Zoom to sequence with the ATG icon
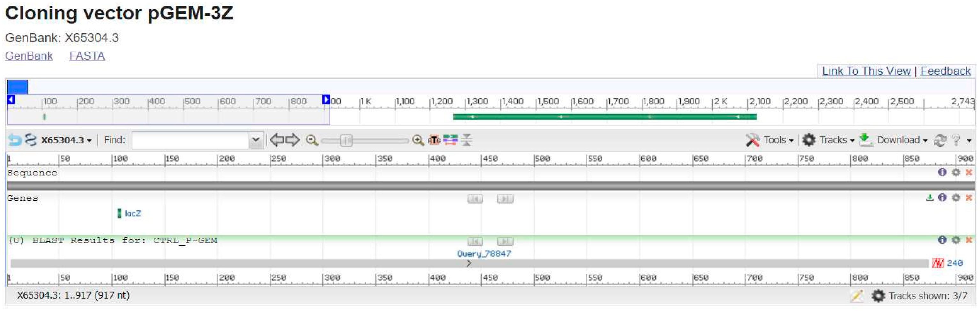Image resolution: width=980 pixels, height=311 pixels. coord(434,140)
